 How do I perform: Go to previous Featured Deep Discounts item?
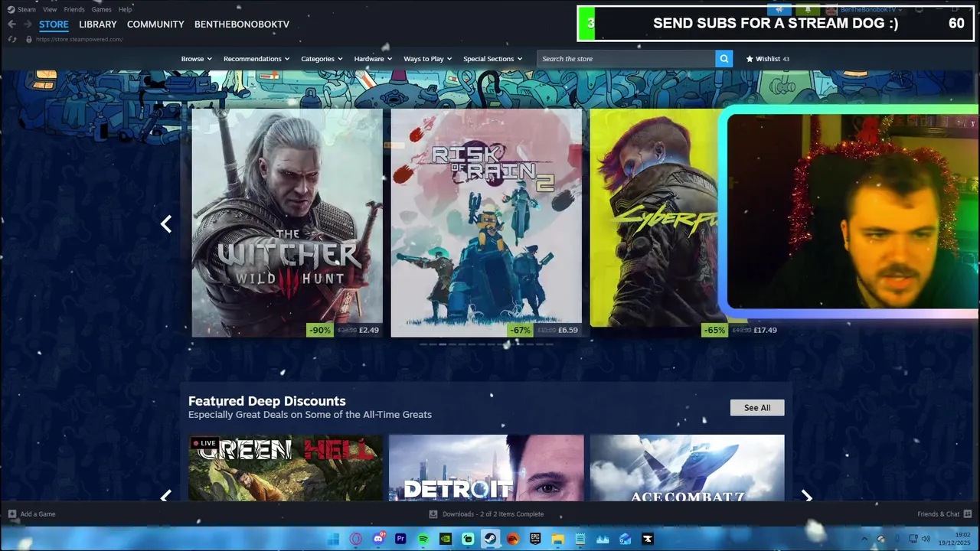[x=166, y=496]
